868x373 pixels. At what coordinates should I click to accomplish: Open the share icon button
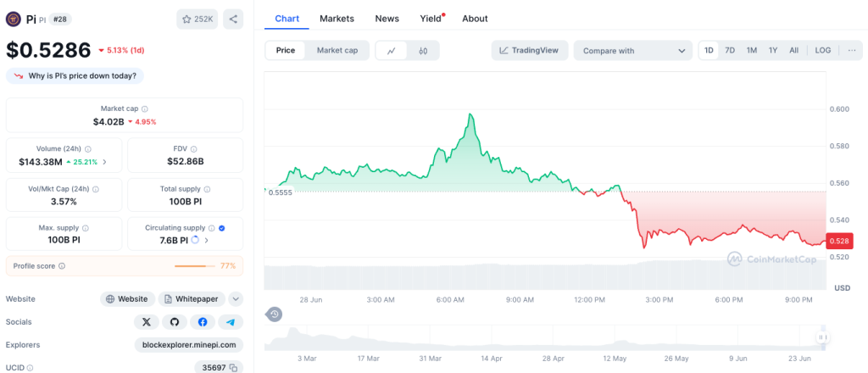tap(233, 19)
